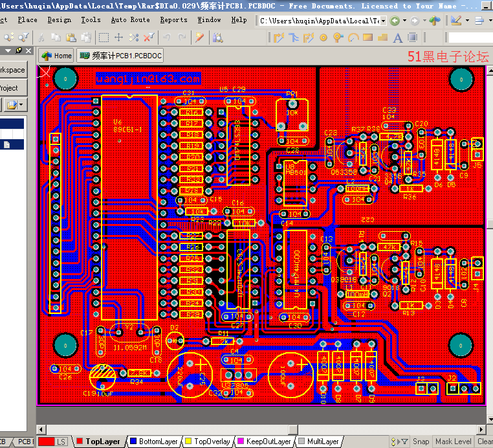
Task: Select the Interactive Differential Pair Routing tool
Action: pyautogui.click(x=309, y=38)
